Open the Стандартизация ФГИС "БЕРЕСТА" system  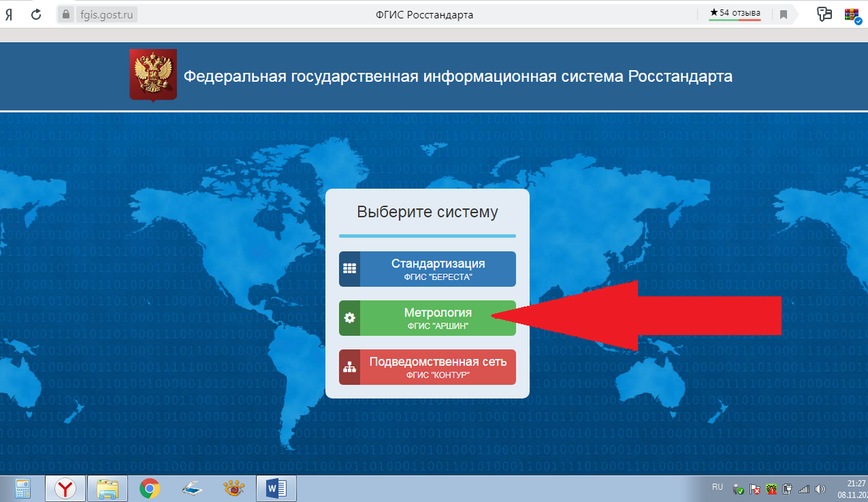click(427, 269)
